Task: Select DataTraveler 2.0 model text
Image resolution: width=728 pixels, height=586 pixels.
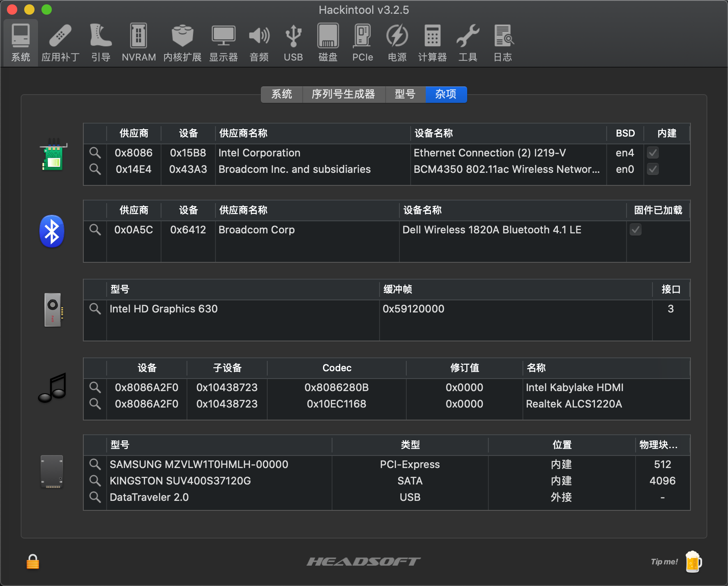Action: (149, 497)
